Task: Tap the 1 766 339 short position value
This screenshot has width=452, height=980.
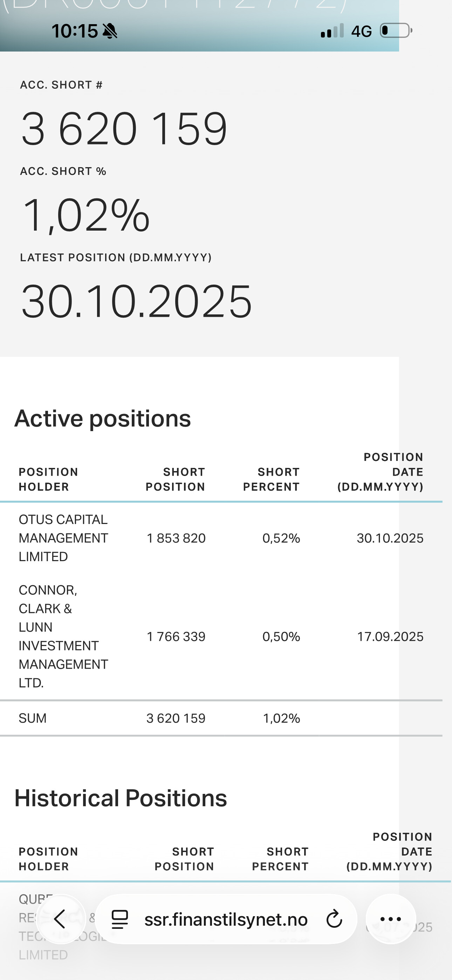Action: pyautogui.click(x=176, y=637)
